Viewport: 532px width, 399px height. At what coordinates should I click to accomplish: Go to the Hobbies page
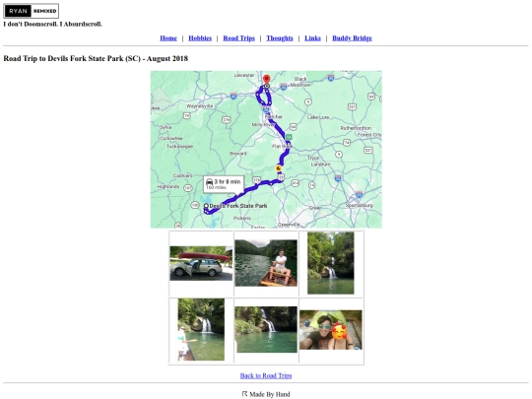click(x=200, y=38)
